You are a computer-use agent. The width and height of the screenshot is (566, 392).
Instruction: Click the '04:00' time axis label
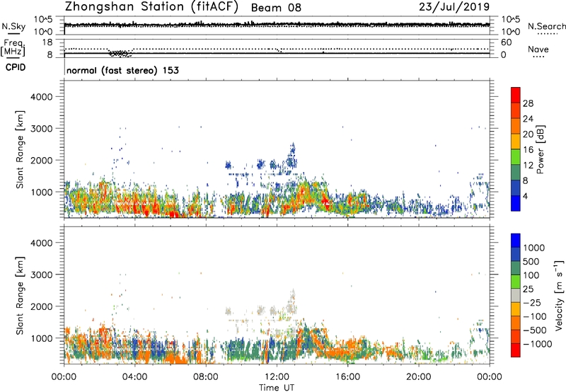tap(134, 377)
